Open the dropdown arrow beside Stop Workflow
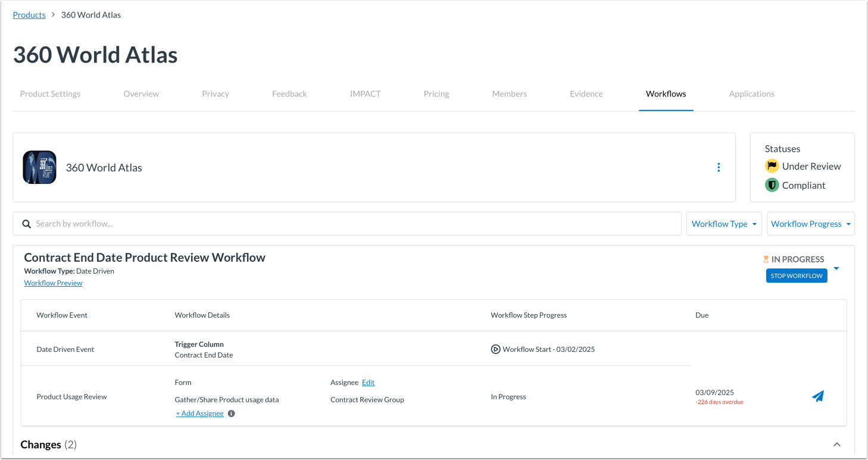Image resolution: width=868 pixels, height=460 pixels. click(x=836, y=268)
